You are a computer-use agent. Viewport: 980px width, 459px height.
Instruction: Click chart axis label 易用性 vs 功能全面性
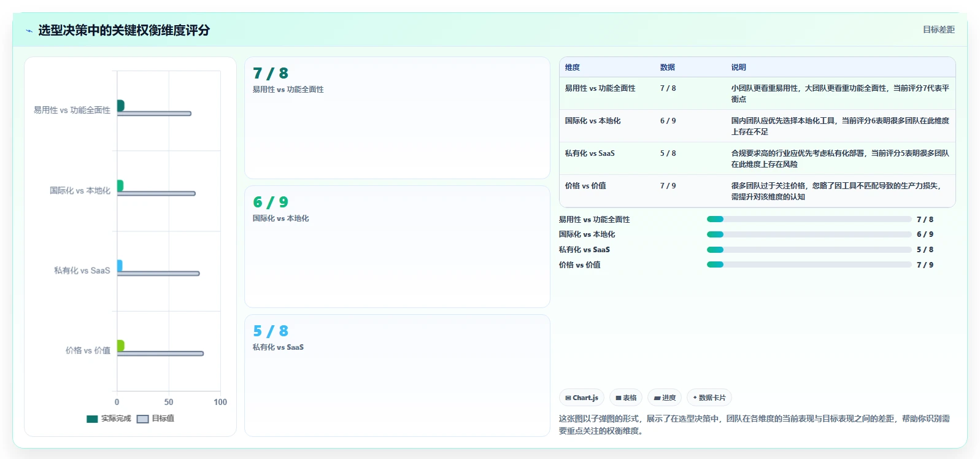pyautogui.click(x=72, y=110)
